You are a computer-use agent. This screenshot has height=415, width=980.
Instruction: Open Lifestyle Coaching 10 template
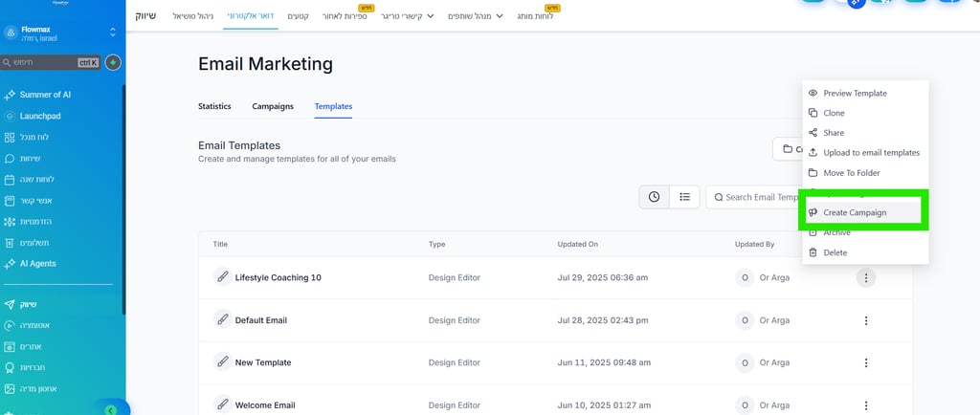pos(278,277)
